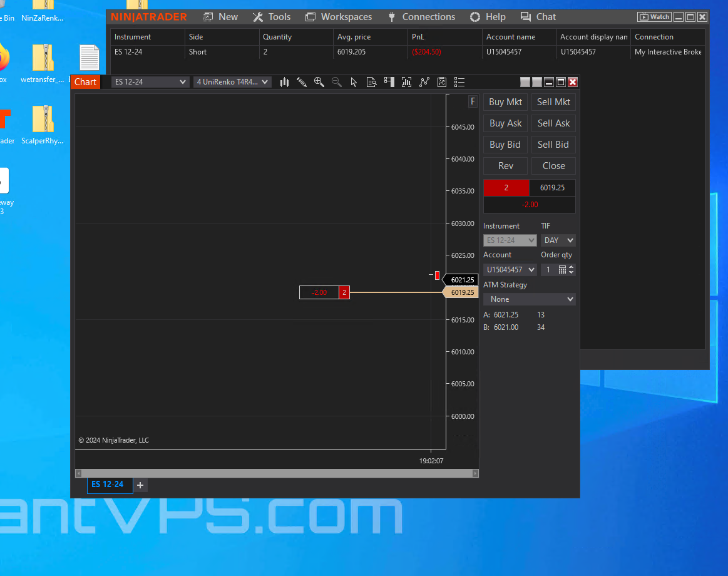The image size is (728, 576).
Task: Open the chart Properties list icon
Action: pos(459,82)
